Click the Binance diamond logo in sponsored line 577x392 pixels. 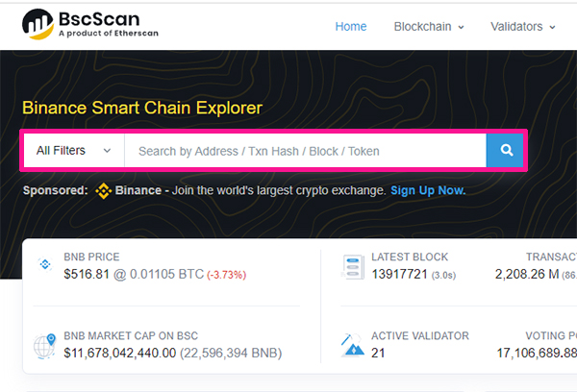[104, 190]
